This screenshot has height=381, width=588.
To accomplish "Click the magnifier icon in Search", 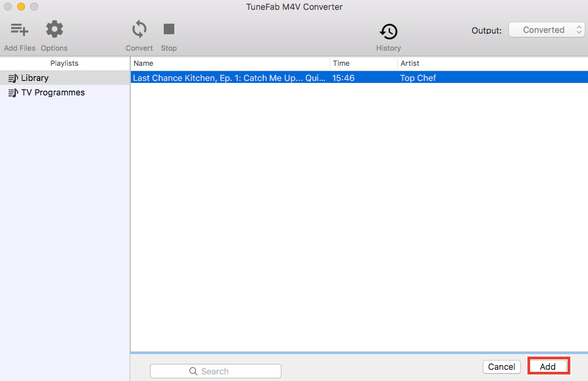I will (x=193, y=371).
